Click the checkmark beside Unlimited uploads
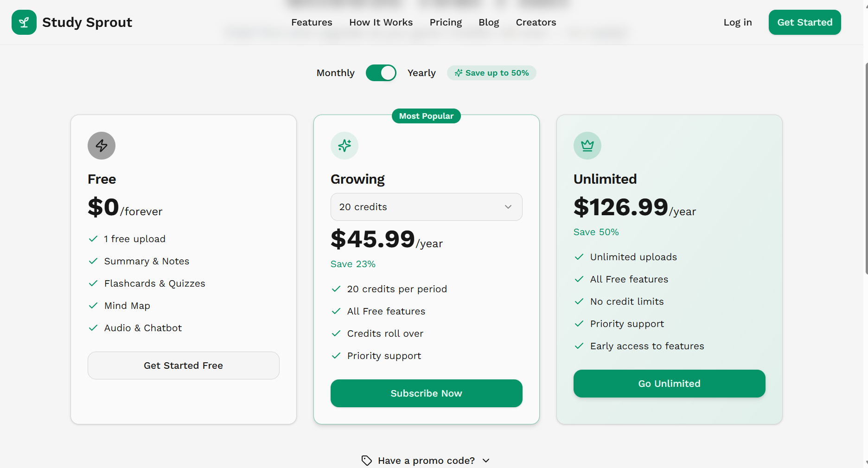Image resolution: width=868 pixels, height=468 pixels. pos(579,256)
